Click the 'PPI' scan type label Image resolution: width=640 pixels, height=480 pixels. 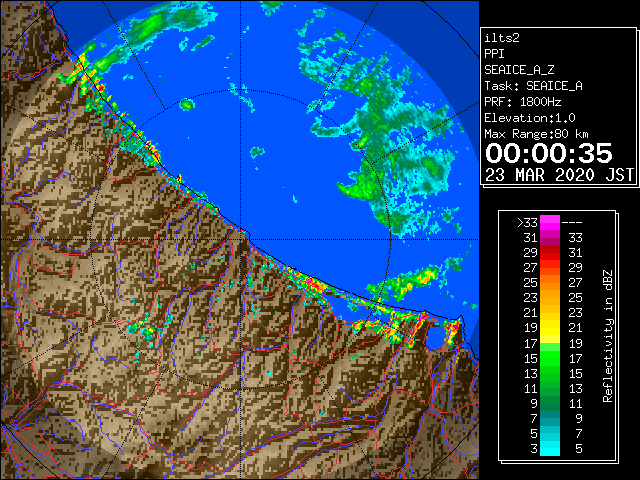494,54
